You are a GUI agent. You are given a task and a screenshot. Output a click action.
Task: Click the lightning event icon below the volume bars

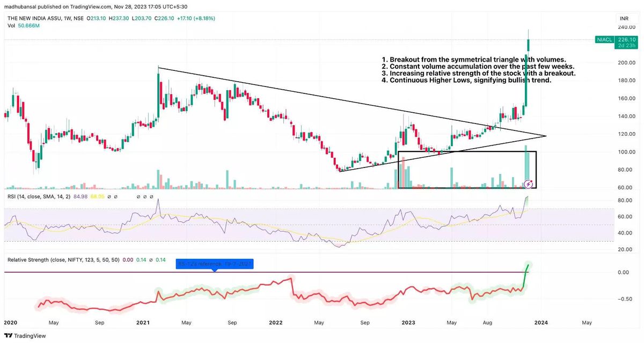pos(529,184)
